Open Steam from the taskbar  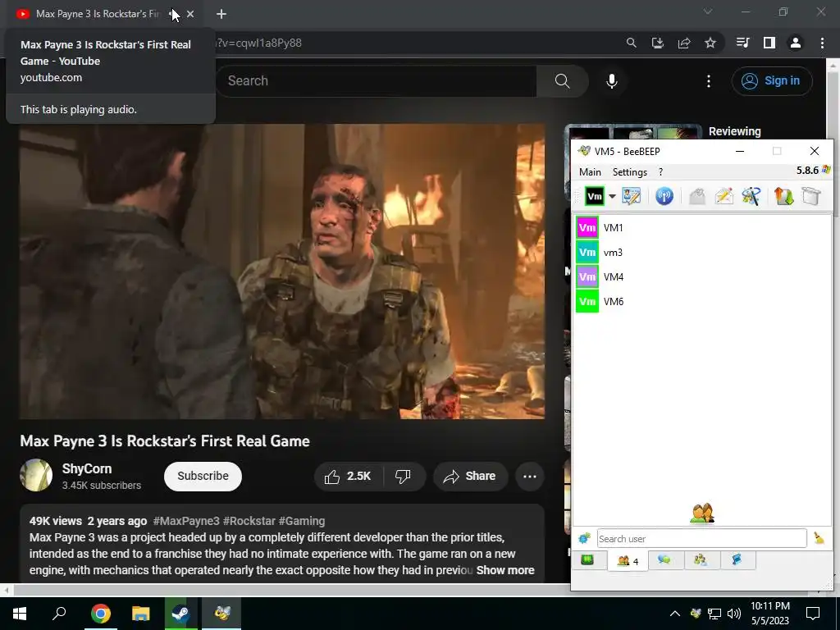point(180,614)
